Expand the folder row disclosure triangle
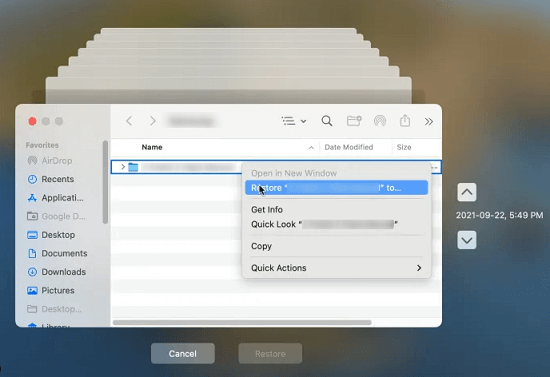The height and width of the screenshot is (377, 550). click(123, 167)
